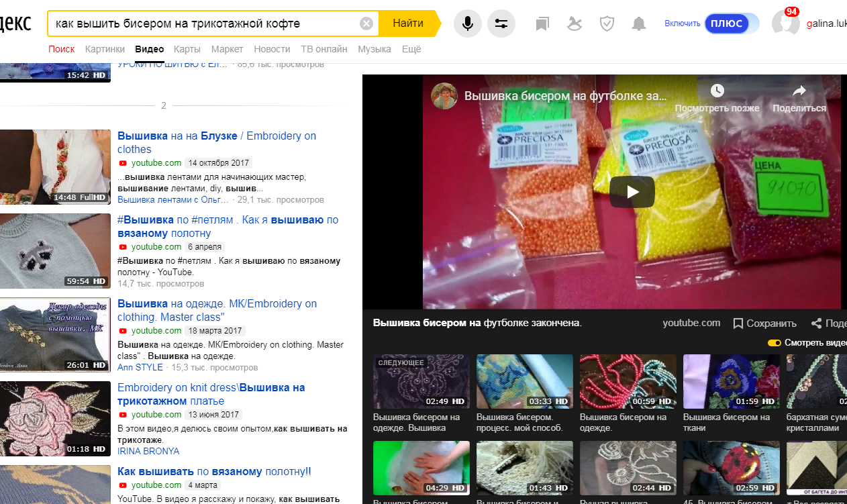Image resolution: width=847 pixels, height=504 pixels.
Task: Click Watch later clock icon in the player
Action: [x=717, y=91]
